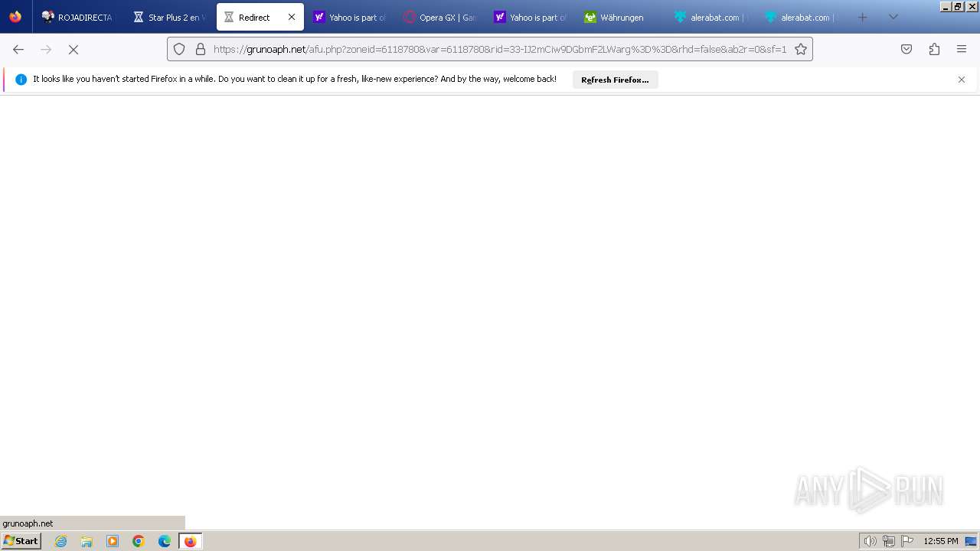Image resolution: width=980 pixels, height=551 pixels.
Task: Switch to the Währungen tab
Action: pyautogui.click(x=621, y=17)
